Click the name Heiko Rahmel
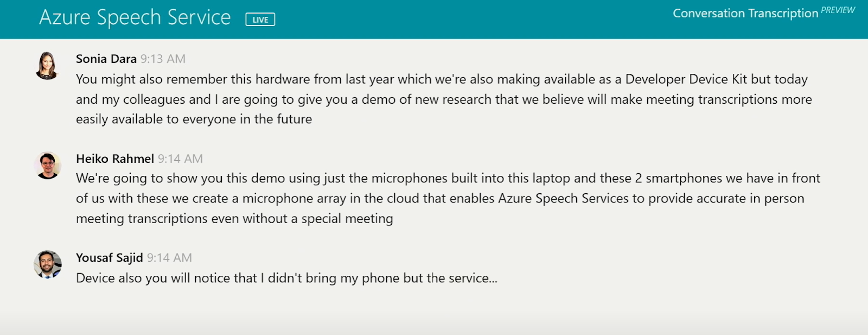 (x=114, y=159)
